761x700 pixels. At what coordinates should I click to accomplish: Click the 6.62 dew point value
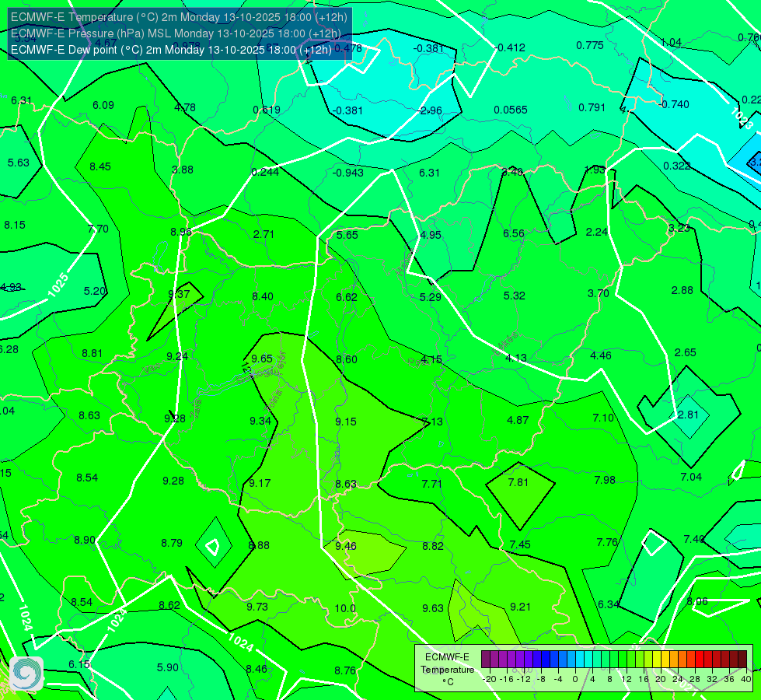click(x=347, y=297)
